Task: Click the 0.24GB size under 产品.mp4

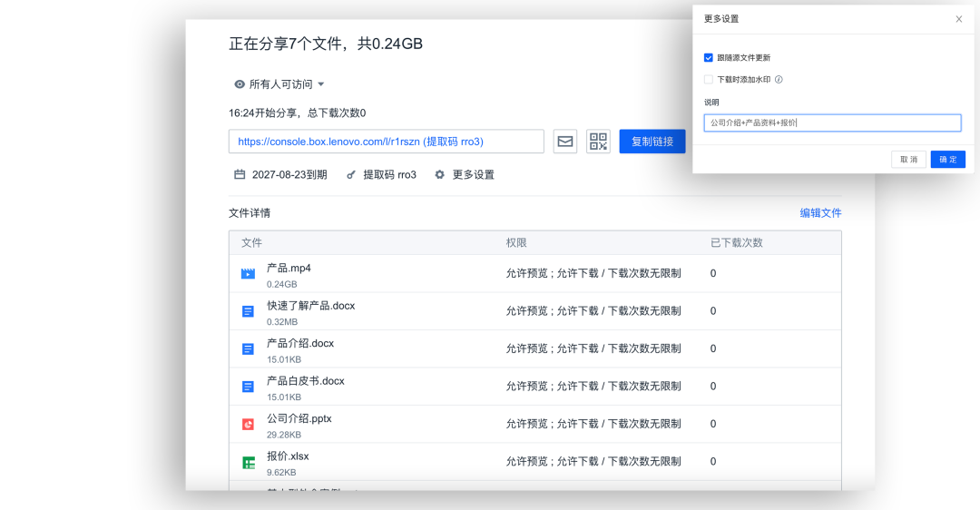Action: 282,284
